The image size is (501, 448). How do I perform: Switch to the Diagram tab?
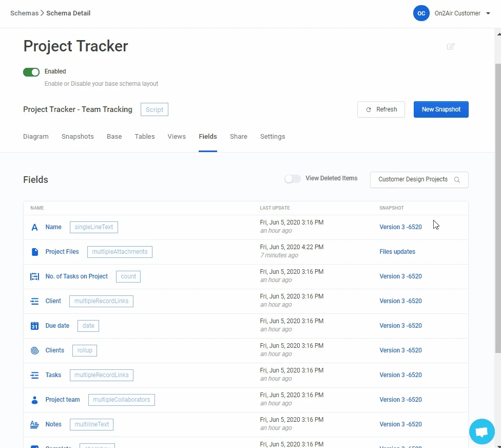[x=36, y=137]
